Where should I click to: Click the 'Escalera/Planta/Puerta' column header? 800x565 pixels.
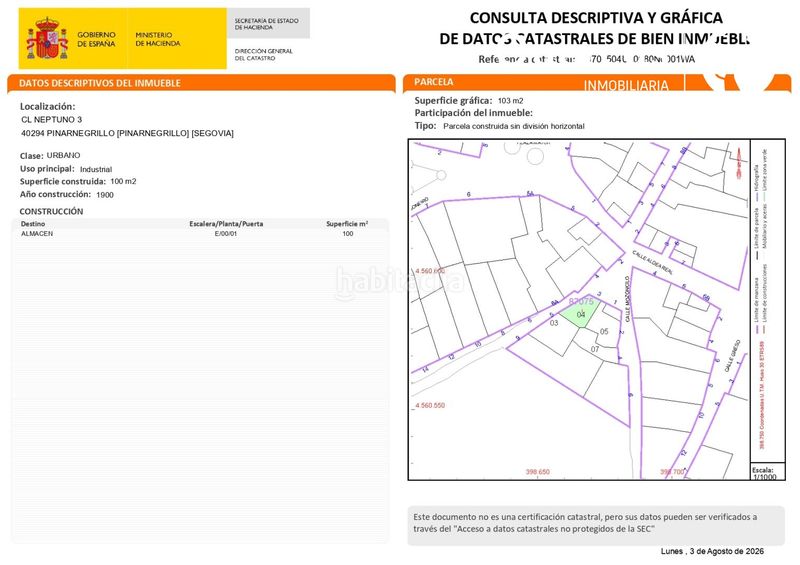226,224
